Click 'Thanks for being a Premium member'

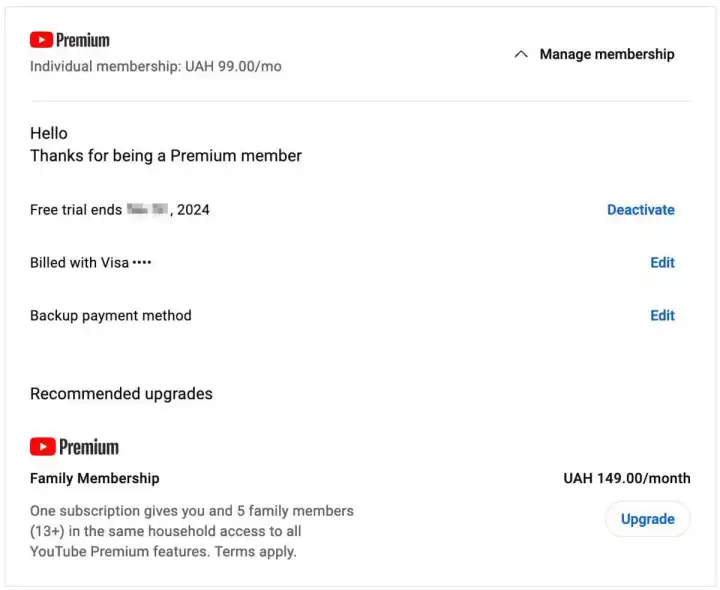(x=166, y=156)
